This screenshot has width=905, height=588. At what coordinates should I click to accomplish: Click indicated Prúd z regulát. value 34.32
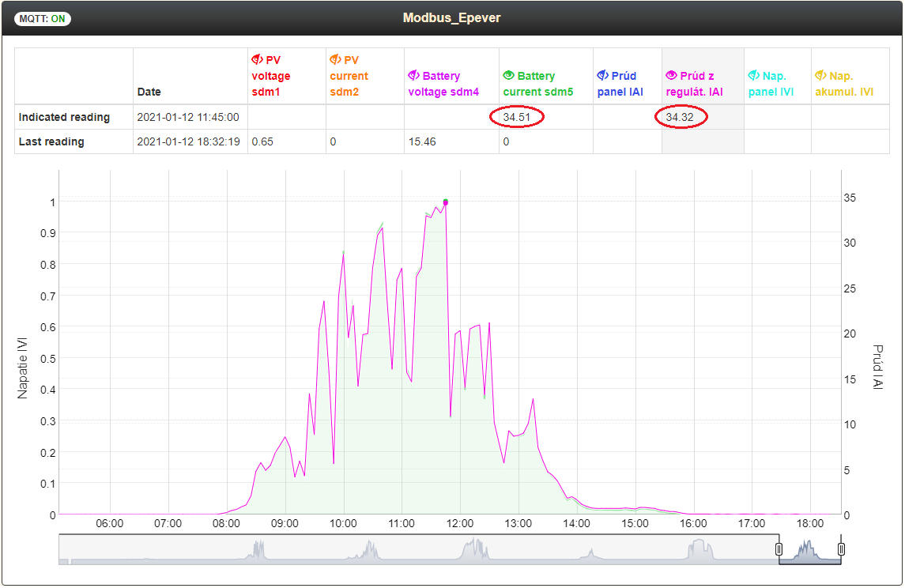click(x=680, y=117)
